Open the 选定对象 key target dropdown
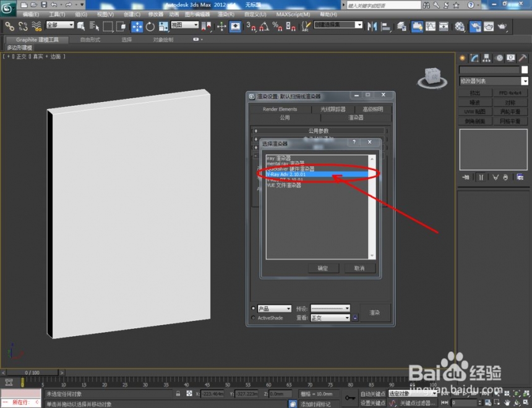The height and width of the screenshot is (408, 532). click(x=412, y=393)
